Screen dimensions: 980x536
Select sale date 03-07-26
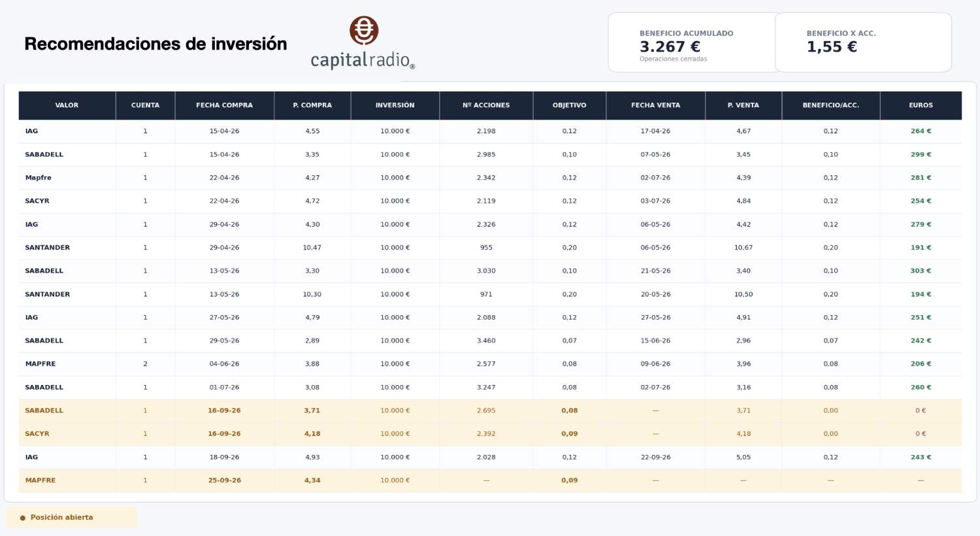click(655, 201)
